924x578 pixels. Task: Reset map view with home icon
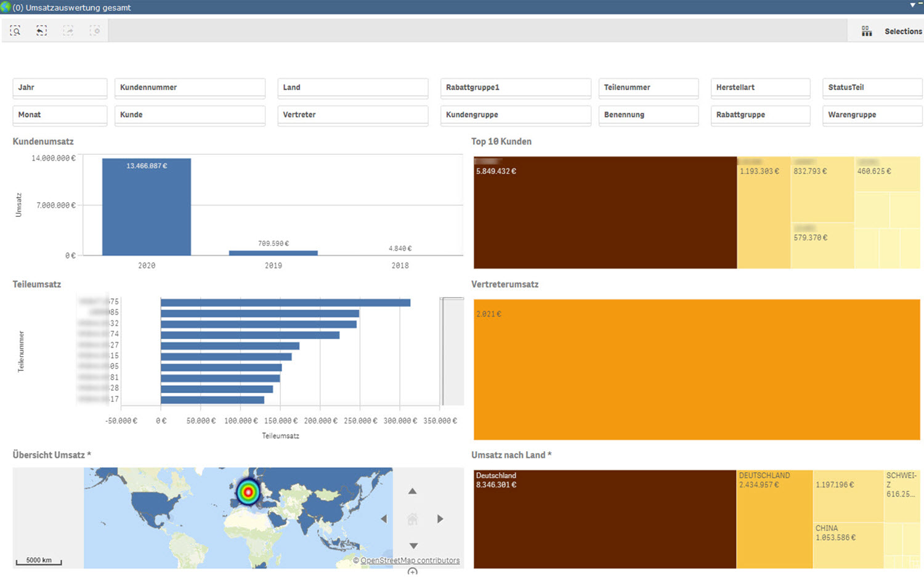coord(413,519)
